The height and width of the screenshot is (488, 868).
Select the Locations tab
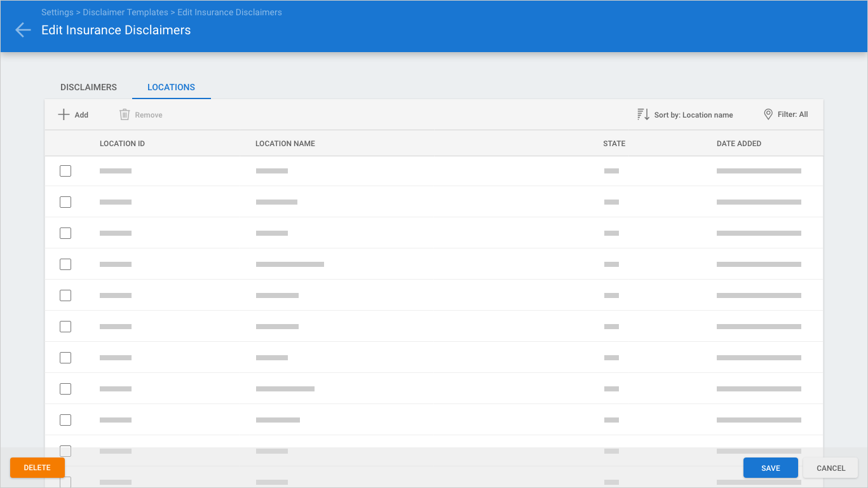click(171, 87)
